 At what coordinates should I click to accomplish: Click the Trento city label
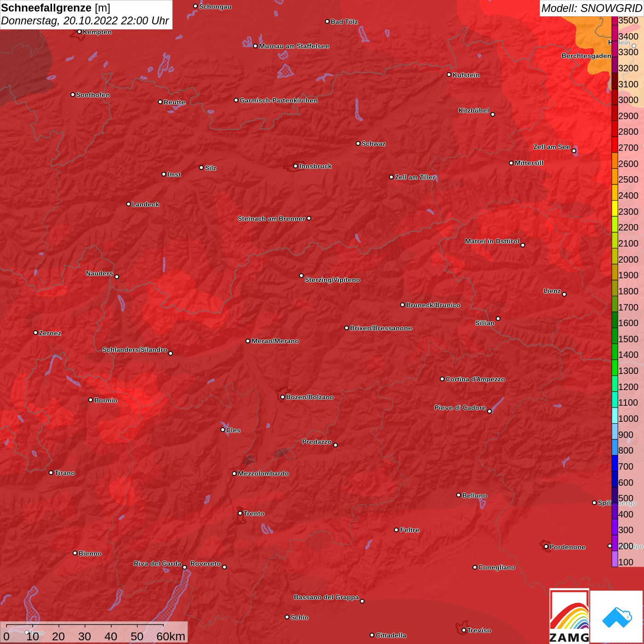(x=254, y=513)
